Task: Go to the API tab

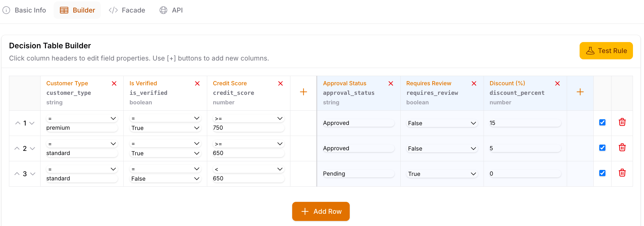Action: coord(171,10)
